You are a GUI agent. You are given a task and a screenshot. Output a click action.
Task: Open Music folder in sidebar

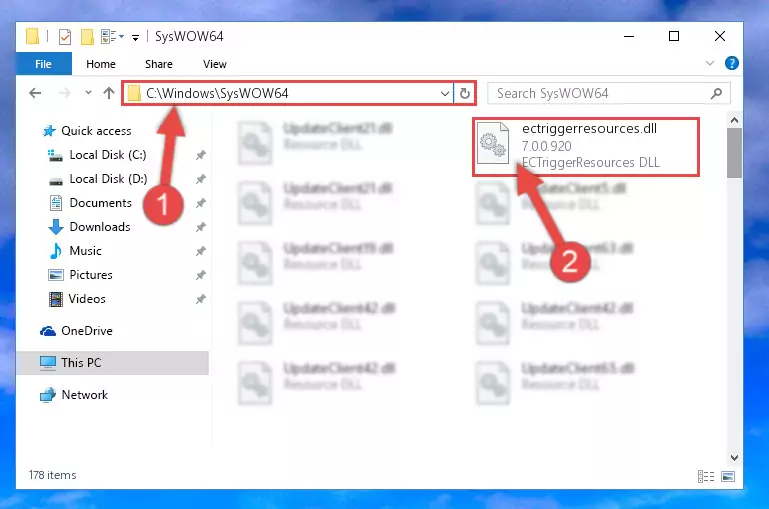[x=85, y=251]
